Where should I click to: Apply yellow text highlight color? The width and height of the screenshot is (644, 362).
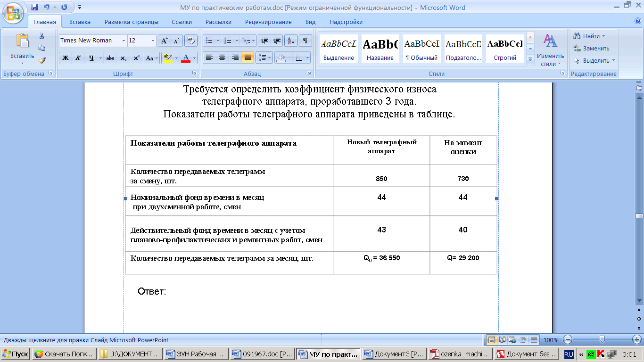[x=167, y=58]
